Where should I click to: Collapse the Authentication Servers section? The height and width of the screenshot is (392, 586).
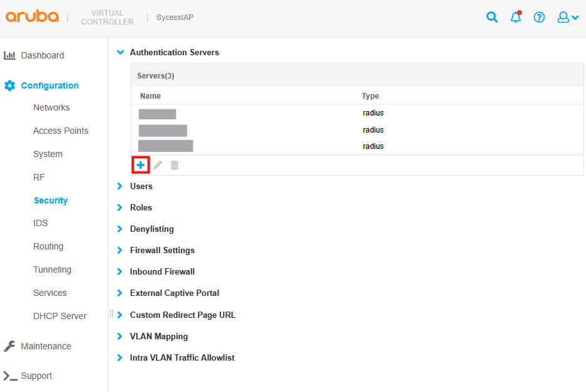121,53
